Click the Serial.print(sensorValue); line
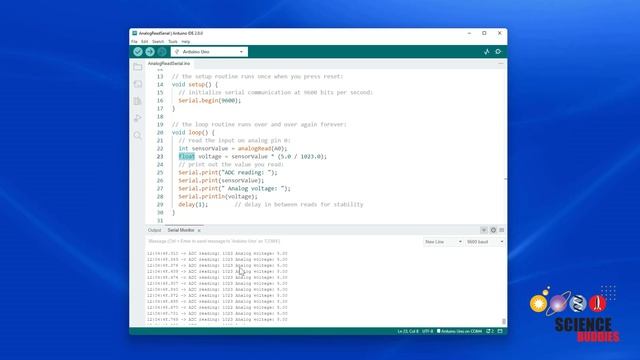The image size is (640, 360). [221, 180]
